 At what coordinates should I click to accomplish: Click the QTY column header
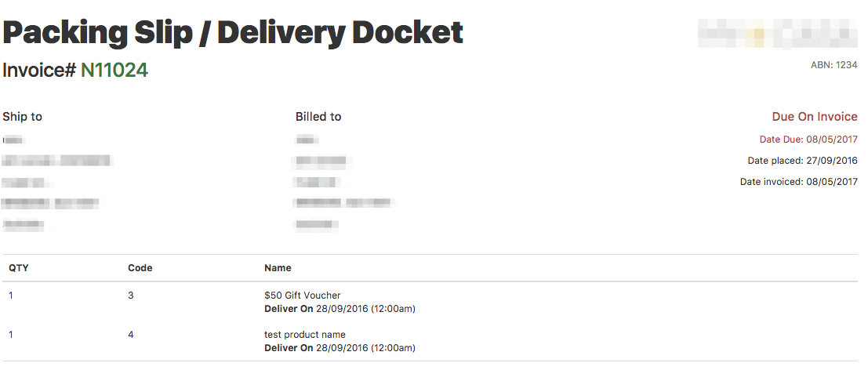click(x=19, y=268)
